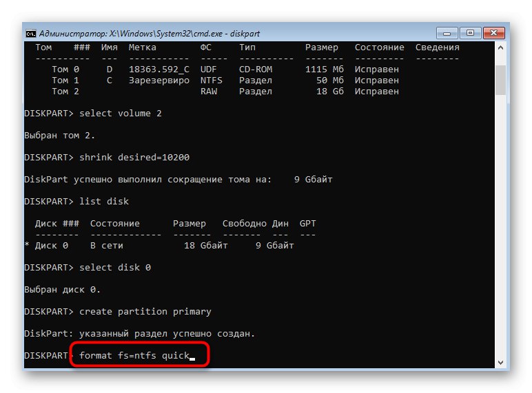The width and height of the screenshot is (532, 393).
Task: Click the 'NTFS' file system cell
Action: [x=212, y=81]
